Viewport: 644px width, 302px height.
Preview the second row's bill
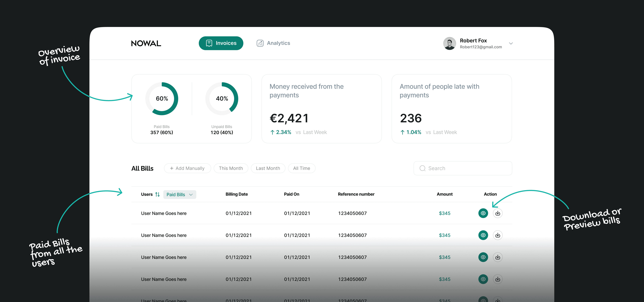[483, 235]
